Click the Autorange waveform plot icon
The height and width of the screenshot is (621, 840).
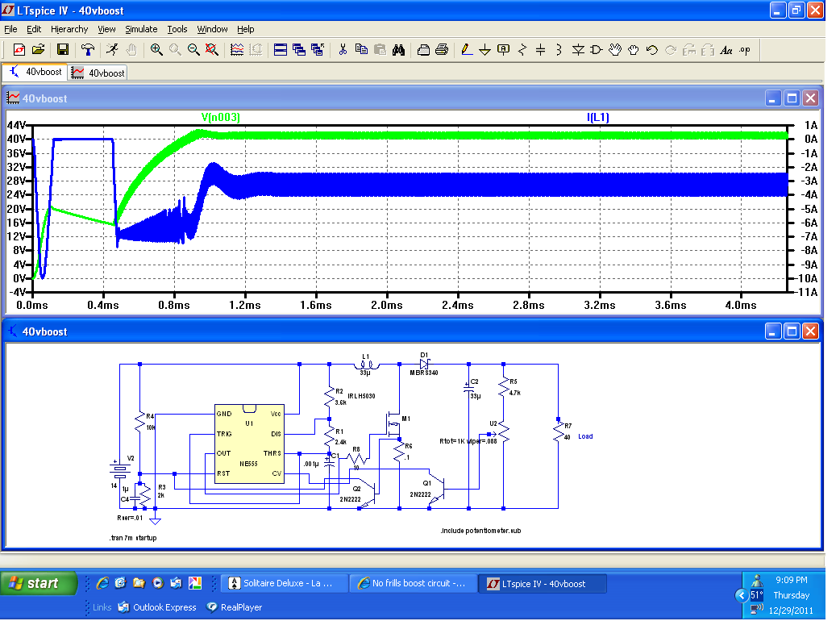(x=237, y=50)
